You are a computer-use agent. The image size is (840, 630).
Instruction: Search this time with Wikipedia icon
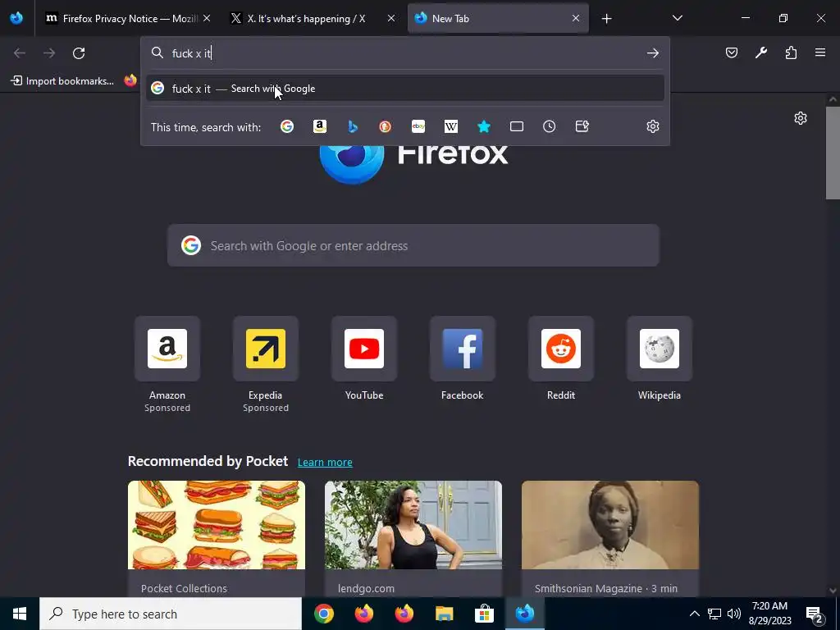[451, 126]
